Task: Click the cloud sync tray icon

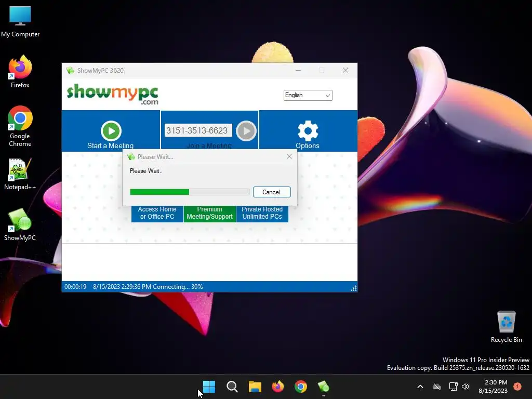Action: click(x=437, y=387)
